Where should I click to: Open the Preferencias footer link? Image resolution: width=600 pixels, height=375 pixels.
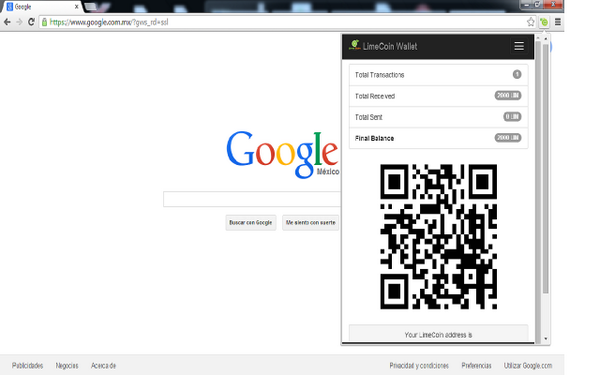point(476,366)
